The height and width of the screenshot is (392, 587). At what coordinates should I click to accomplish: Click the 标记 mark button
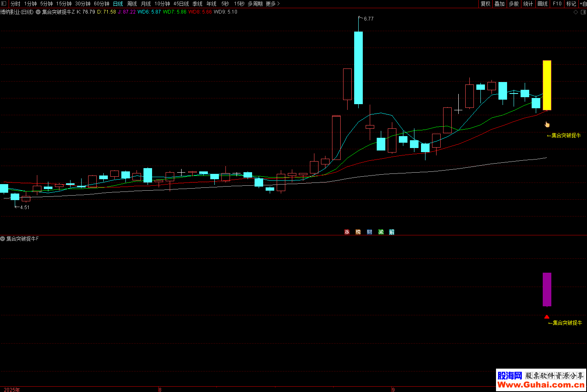[x=571, y=4]
